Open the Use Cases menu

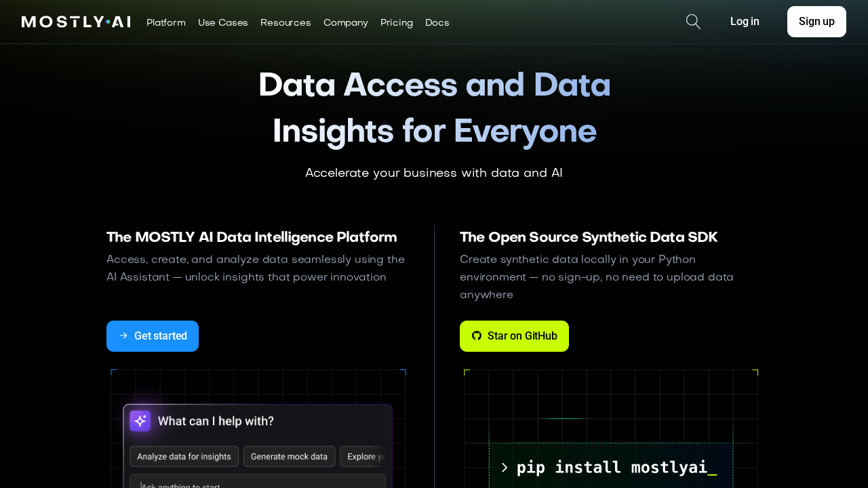(x=223, y=22)
